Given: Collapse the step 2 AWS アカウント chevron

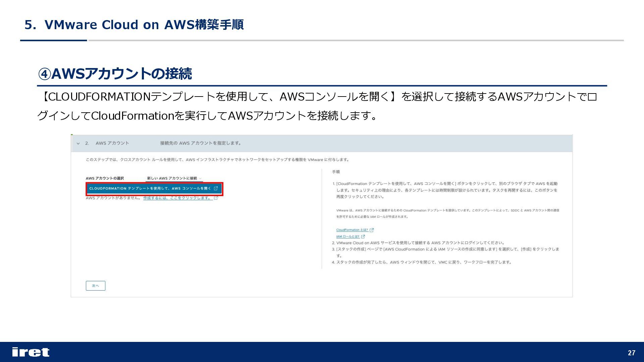Looking at the screenshot, I should pyautogui.click(x=78, y=143).
